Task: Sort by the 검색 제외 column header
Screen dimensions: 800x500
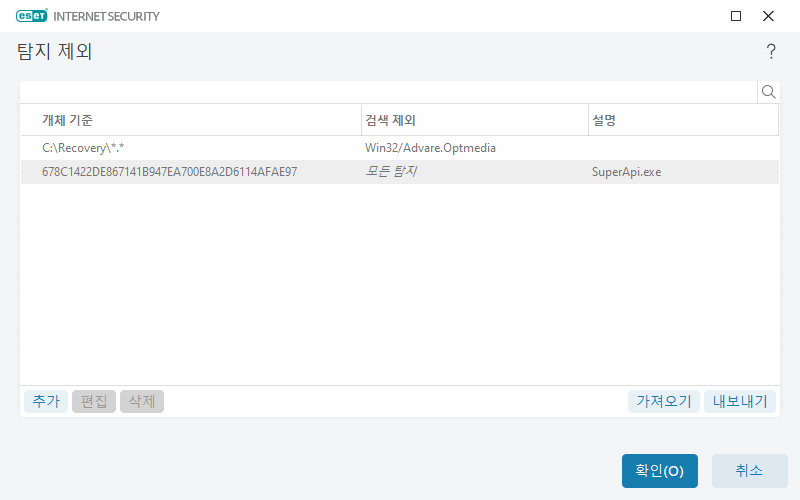Action: pyautogui.click(x=475, y=120)
